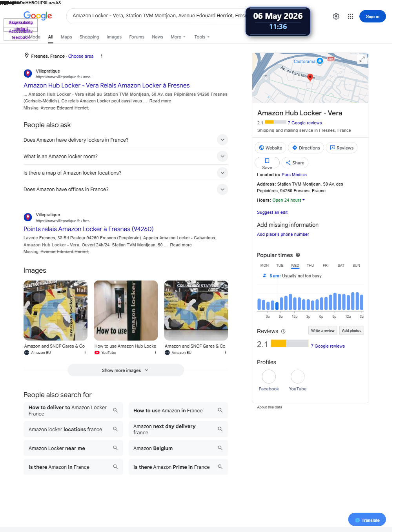Viewport: 397px width, 532px height.
Task: Open the 'How to use' YouTube thumbnail
Action: 126,310
